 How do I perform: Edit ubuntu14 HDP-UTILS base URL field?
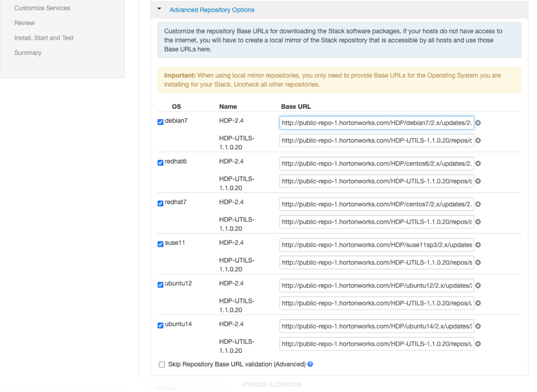(377, 344)
